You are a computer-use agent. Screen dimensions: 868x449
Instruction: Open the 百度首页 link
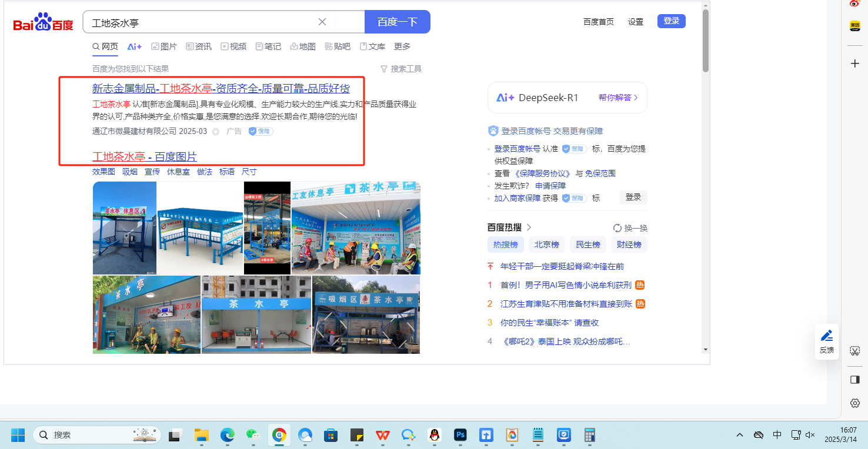(599, 22)
